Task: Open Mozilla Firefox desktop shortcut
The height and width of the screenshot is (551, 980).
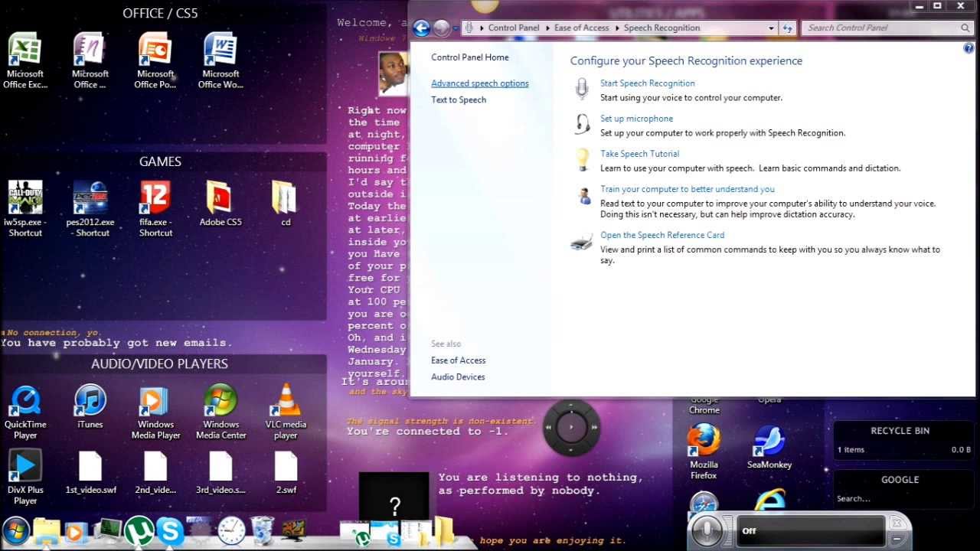Action: point(704,452)
